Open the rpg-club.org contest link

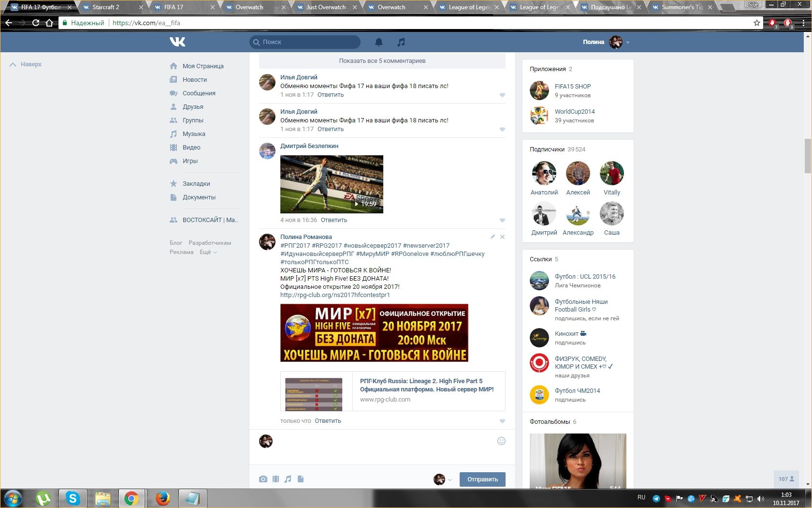click(x=335, y=295)
